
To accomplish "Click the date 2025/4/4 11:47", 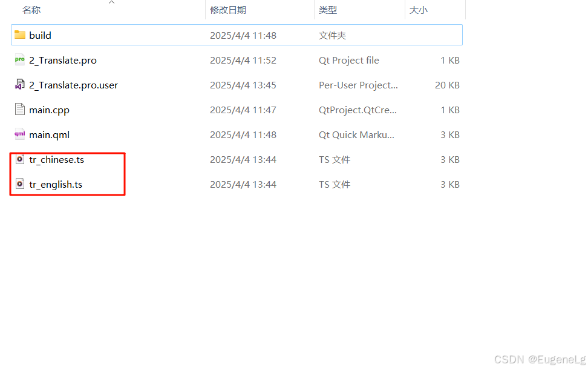I will pyautogui.click(x=243, y=110).
